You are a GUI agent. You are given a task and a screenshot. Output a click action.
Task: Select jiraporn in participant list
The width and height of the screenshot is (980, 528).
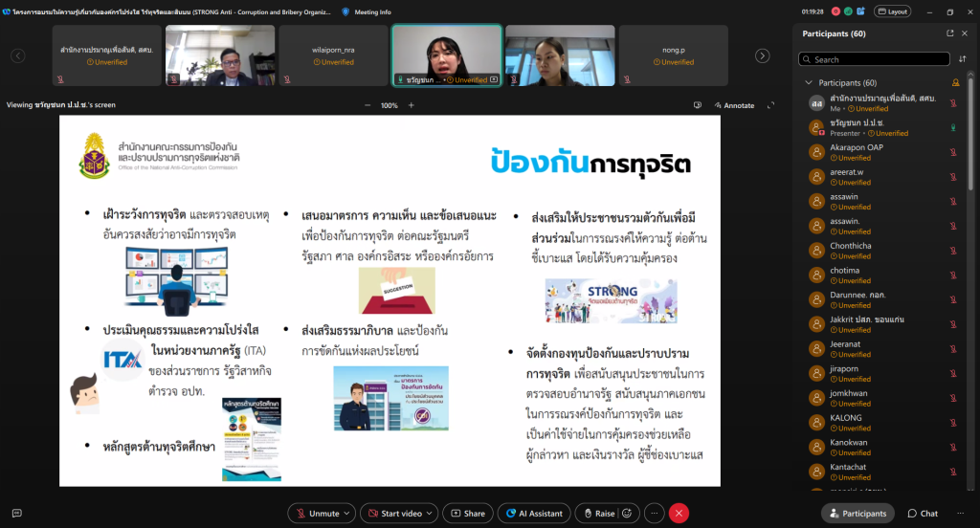pos(883,373)
